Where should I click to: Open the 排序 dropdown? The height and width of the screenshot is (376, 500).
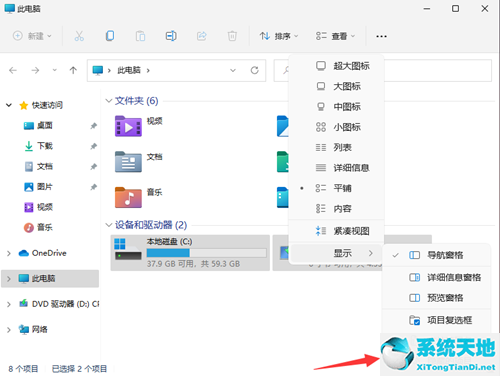pyautogui.click(x=279, y=36)
